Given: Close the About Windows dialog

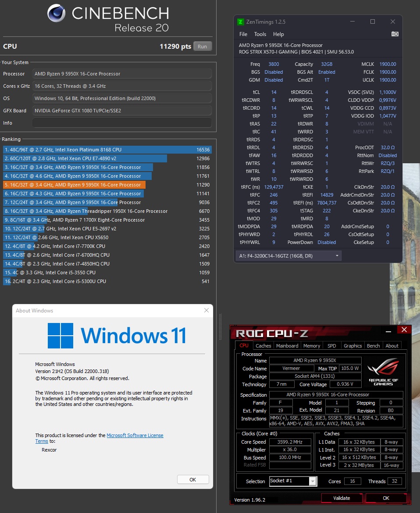Looking at the screenshot, I should (x=206, y=310).
